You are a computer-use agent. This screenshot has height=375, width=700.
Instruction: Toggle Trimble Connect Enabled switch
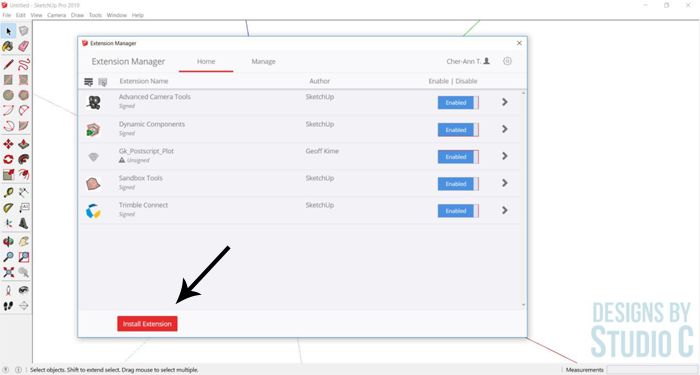458,211
